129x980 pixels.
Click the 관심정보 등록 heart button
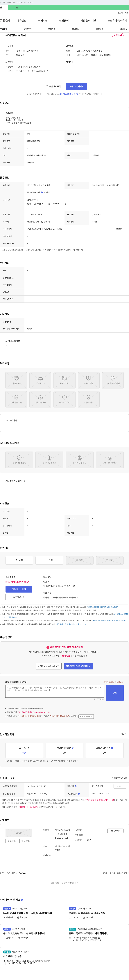tap(53, 86)
